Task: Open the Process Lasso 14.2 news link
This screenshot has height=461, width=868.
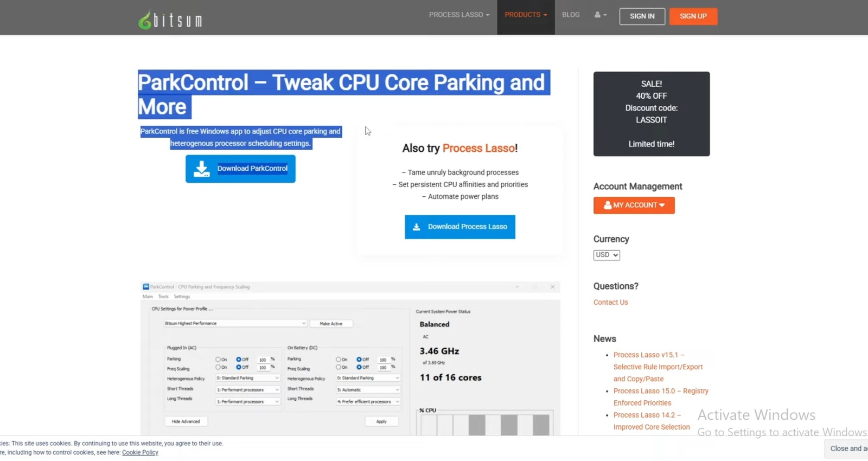Action: click(652, 421)
